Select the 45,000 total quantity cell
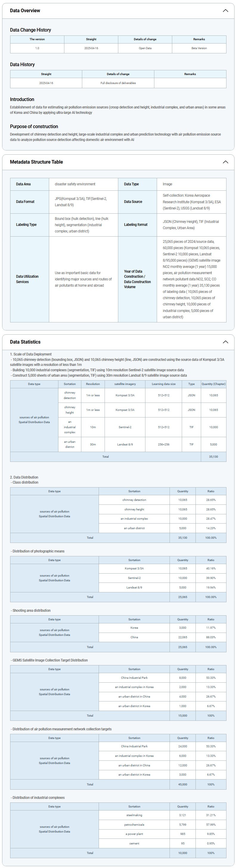Screen dimensions: 236x868 (182, 785)
